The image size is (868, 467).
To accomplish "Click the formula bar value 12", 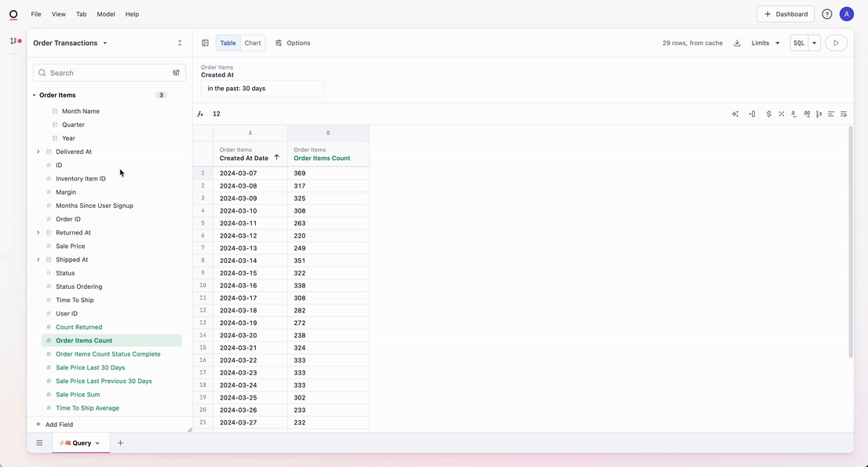I will pos(217,114).
